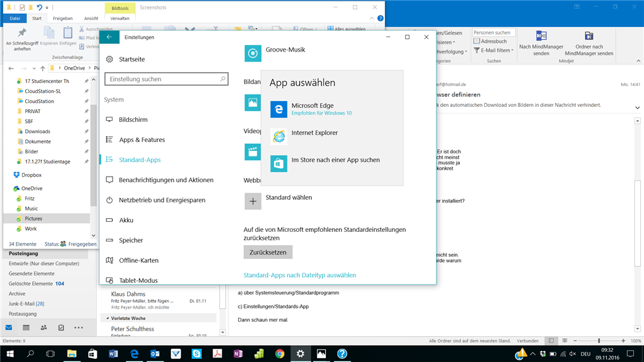Collapse the Vorletzte Woche group
Screen dimensions: 644x362
tap(108, 318)
